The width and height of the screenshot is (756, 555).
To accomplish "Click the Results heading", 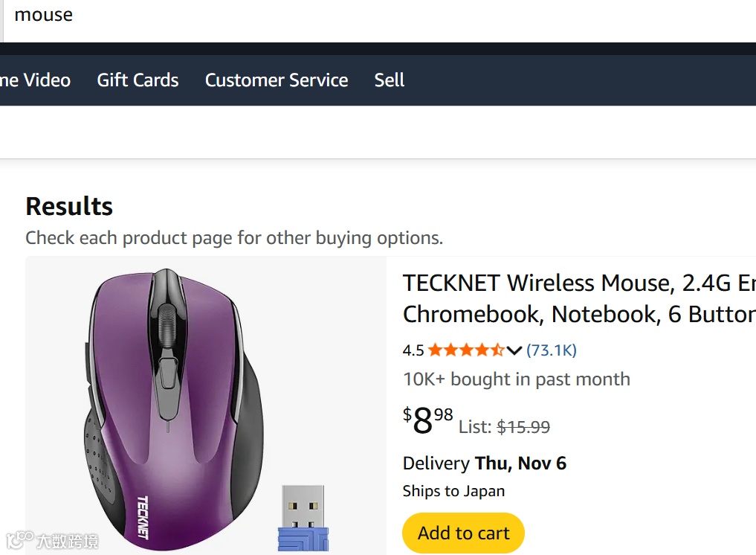I will pos(69,206).
